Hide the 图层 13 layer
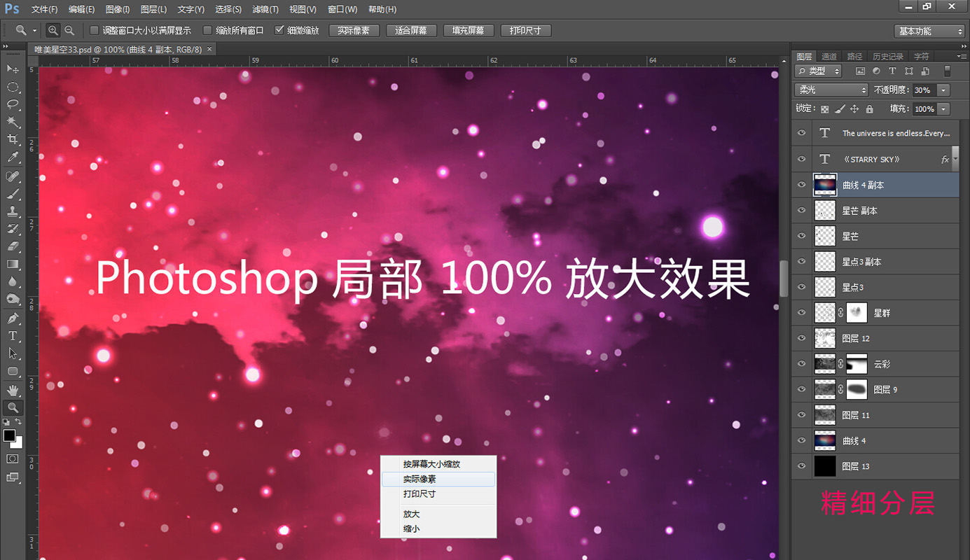Image resolution: width=970 pixels, height=560 pixels. (x=803, y=466)
